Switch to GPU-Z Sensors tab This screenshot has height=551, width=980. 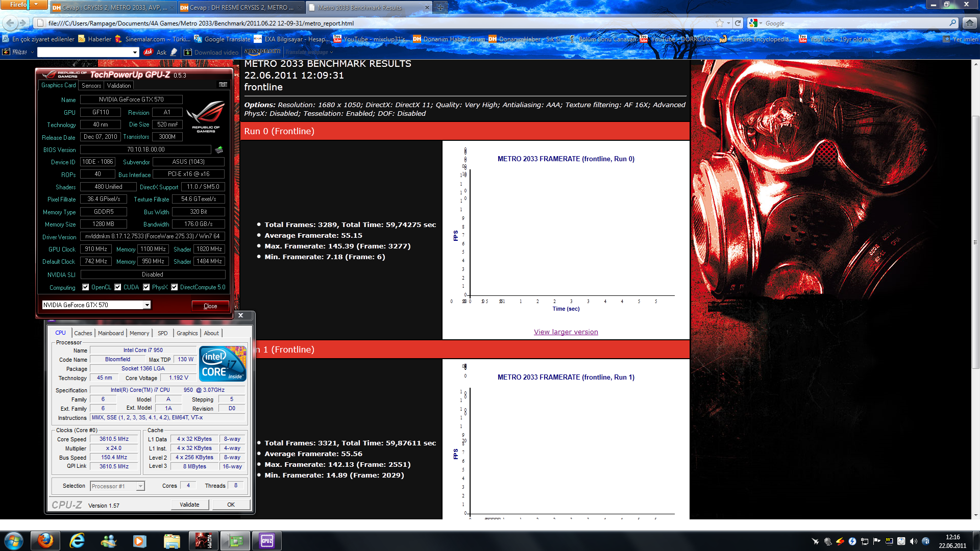(x=91, y=86)
